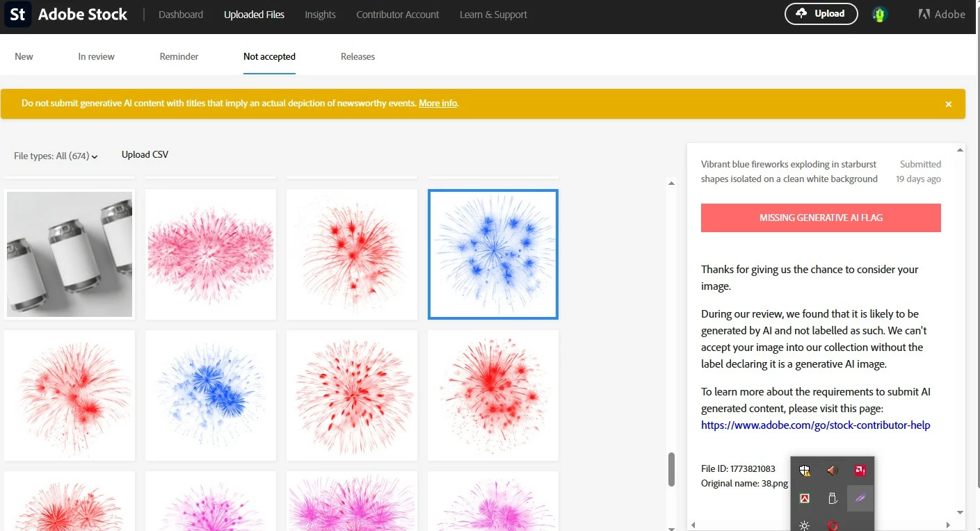Viewport: 980px width, 531px height.
Task: Open Contributor Account menu
Action: (398, 15)
